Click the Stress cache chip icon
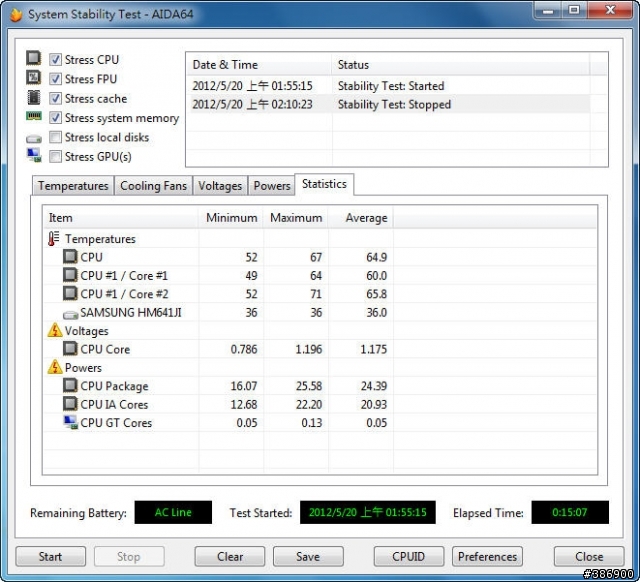 coord(33,98)
